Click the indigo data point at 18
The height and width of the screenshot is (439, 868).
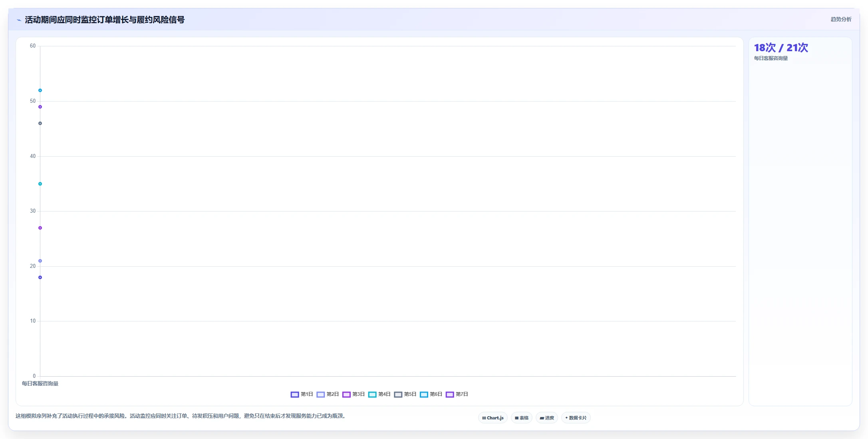pos(40,277)
